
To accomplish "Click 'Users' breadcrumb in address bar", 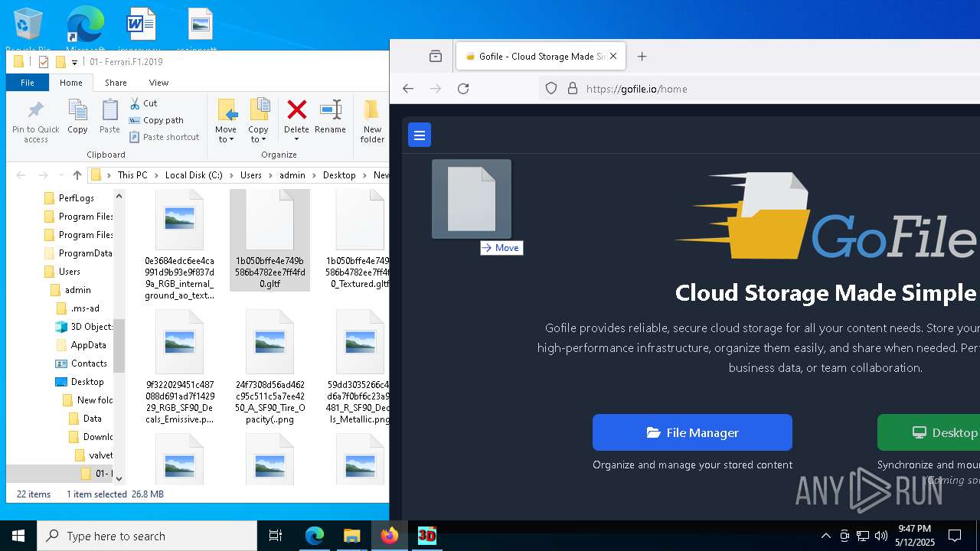I will 251,175.
